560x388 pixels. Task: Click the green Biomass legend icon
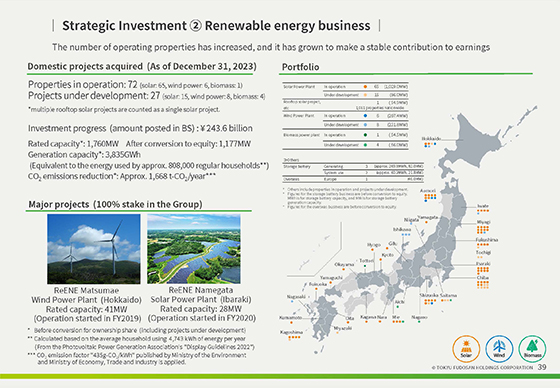(x=532, y=349)
